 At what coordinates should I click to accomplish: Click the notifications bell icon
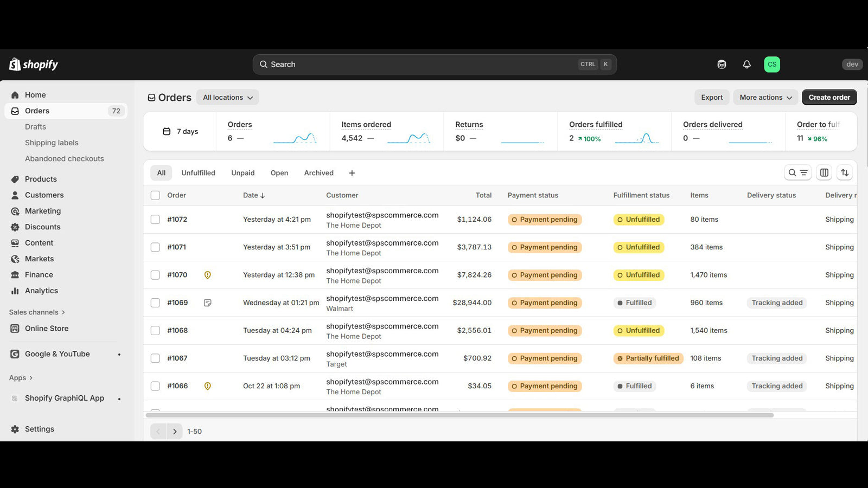tap(746, 65)
